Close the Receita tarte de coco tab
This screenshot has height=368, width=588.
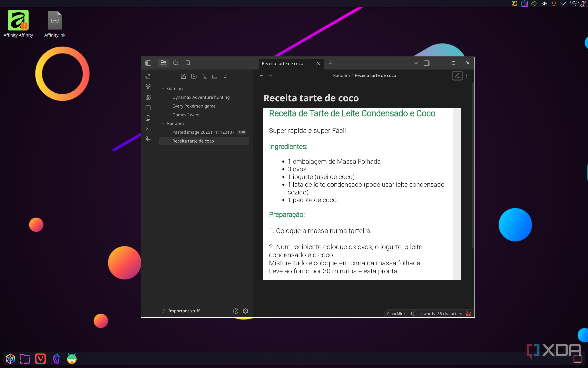pos(318,64)
